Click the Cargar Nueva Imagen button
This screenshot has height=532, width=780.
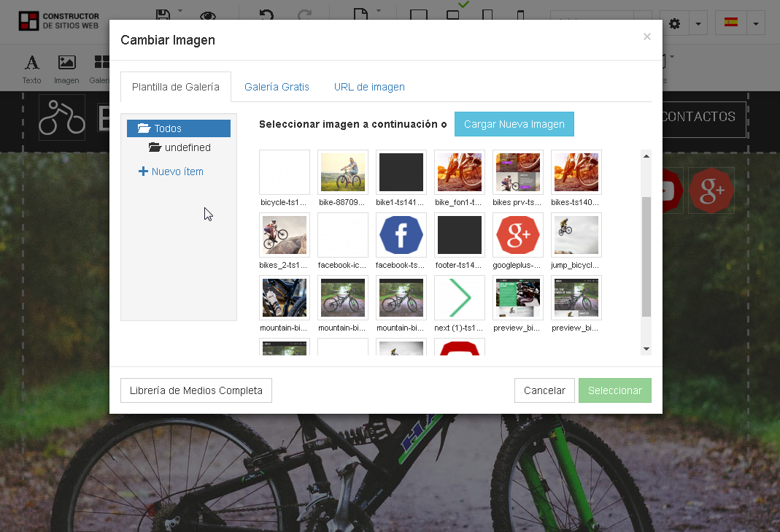[x=514, y=124]
